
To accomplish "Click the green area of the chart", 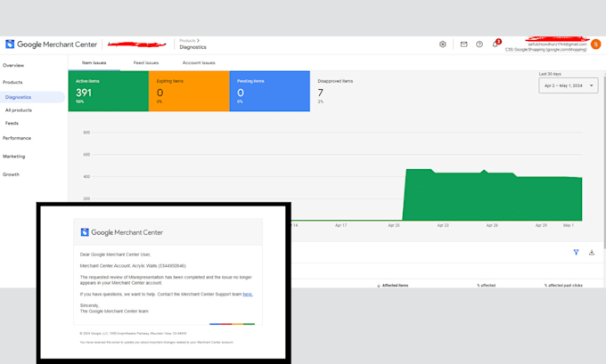I will [x=492, y=197].
